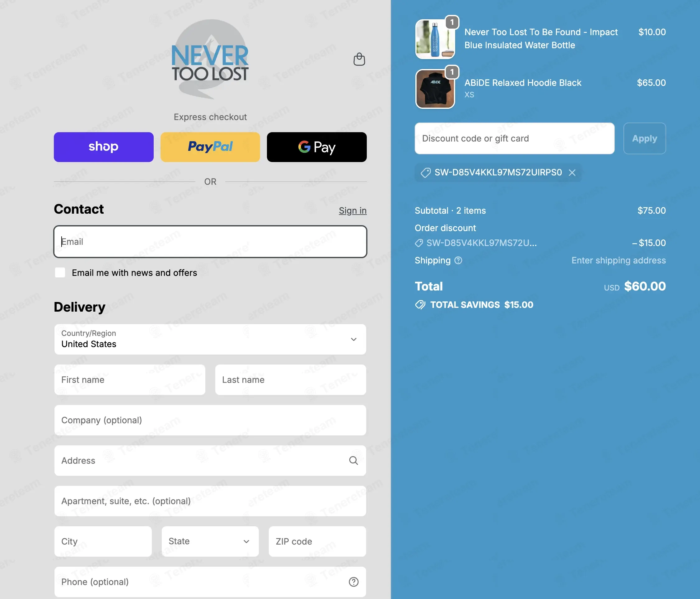Click the Discount code or gift card field
This screenshot has height=599, width=700.
click(x=515, y=138)
